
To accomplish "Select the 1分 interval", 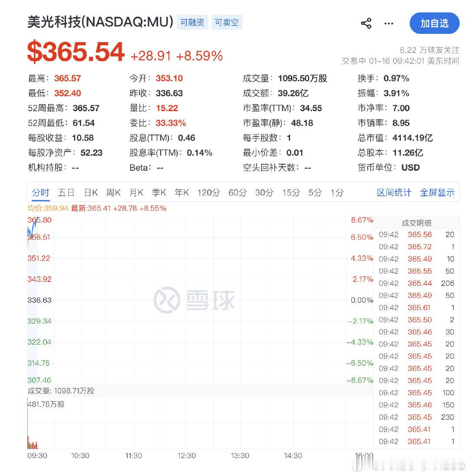I will tap(337, 192).
